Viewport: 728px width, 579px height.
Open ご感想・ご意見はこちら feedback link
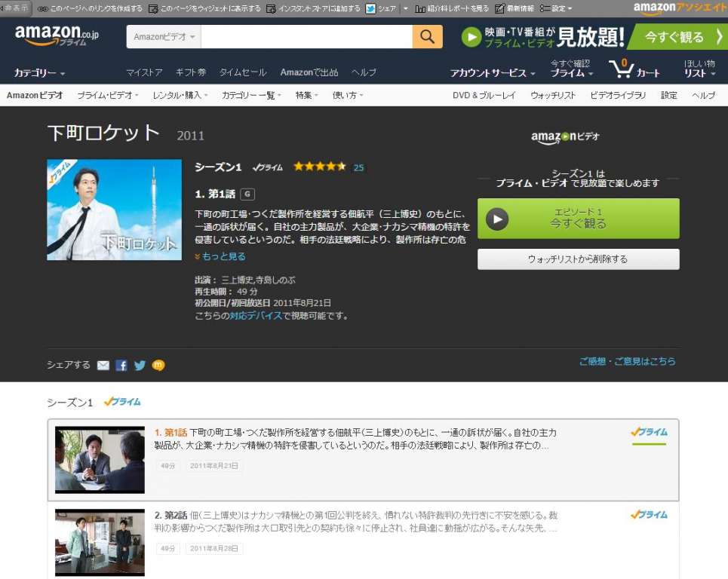pyautogui.click(x=627, y=361)
